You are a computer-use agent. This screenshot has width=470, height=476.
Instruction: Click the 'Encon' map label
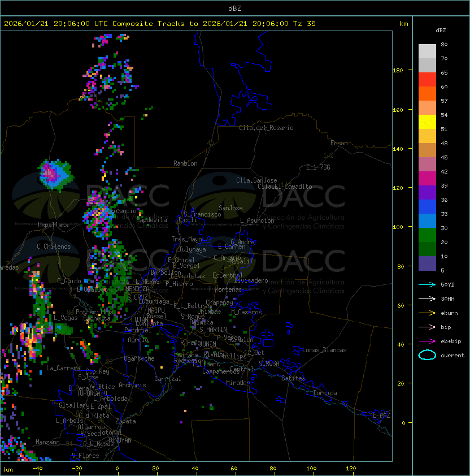click(x=339, y=143)
